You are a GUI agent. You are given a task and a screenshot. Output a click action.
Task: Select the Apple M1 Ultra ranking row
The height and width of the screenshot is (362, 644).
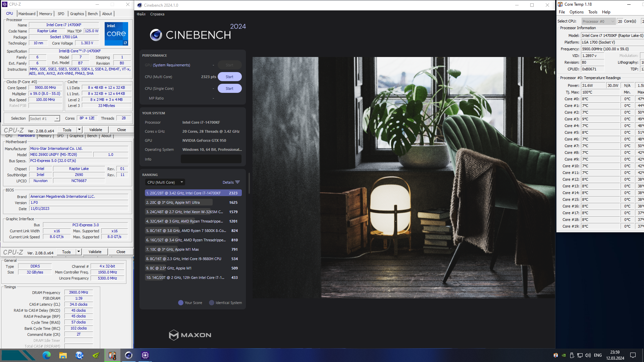193,202
